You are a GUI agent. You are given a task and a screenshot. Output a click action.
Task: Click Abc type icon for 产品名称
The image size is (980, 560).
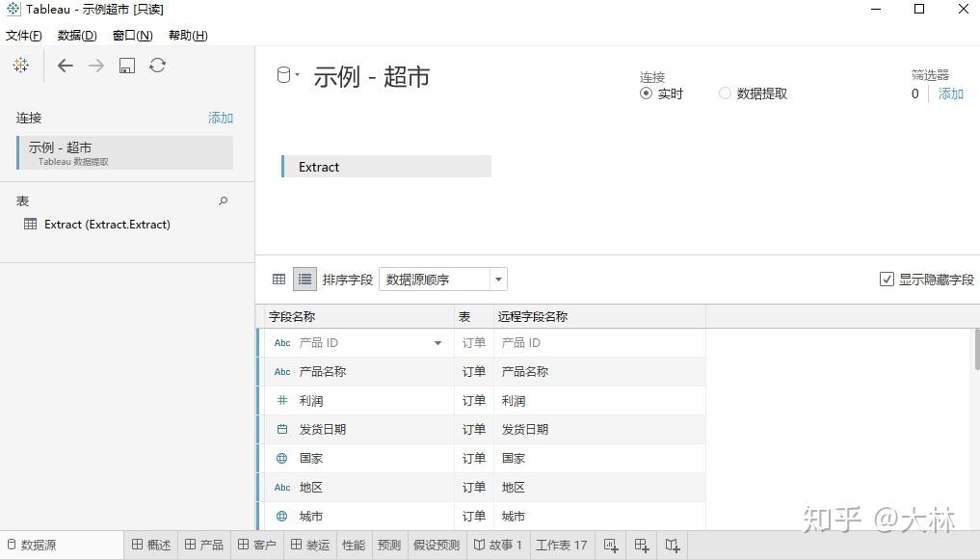[282, 372]
